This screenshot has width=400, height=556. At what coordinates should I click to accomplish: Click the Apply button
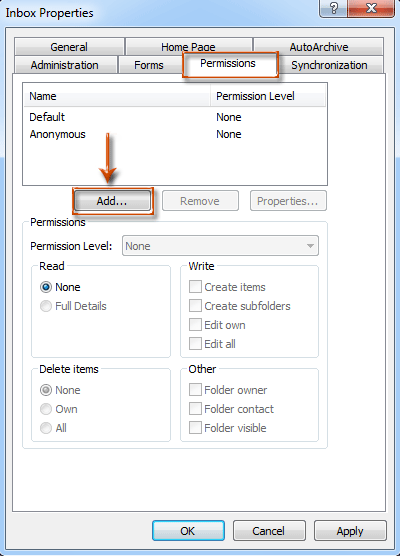350,530
